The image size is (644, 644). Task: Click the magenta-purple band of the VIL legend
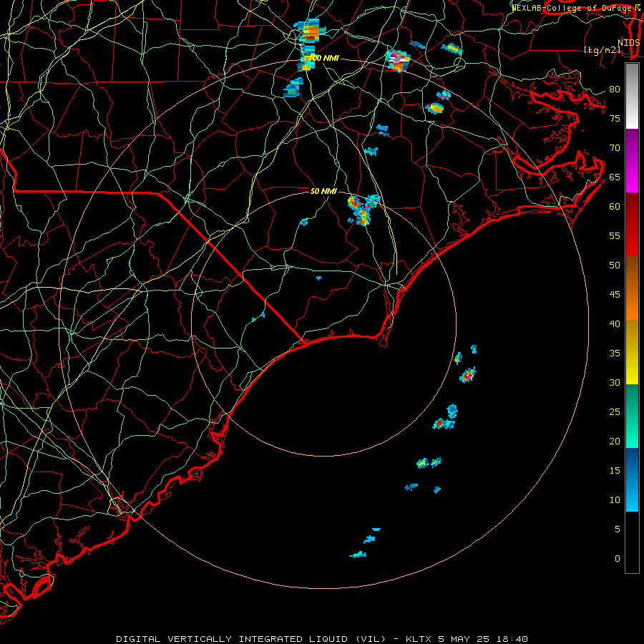[632, 160]
